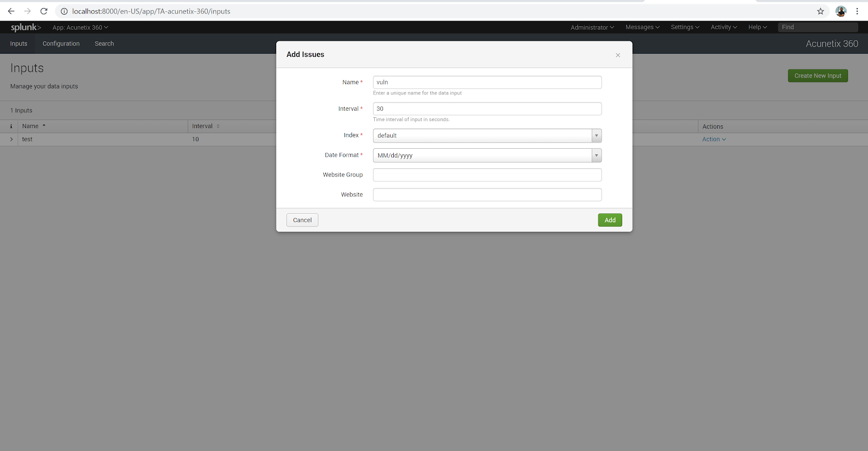Click the Interval input field
868x451 pixels.
[487, 109]
